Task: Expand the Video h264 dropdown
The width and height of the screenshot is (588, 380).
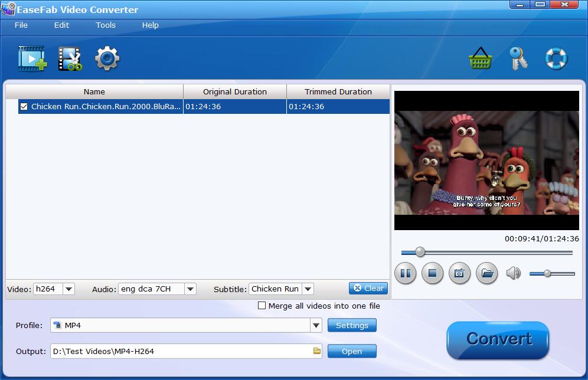Action: [68, 289]
